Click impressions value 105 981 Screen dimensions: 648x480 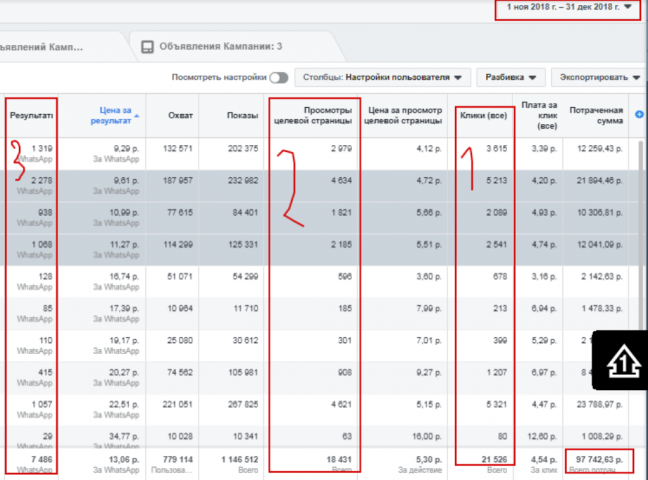point(243,373)
